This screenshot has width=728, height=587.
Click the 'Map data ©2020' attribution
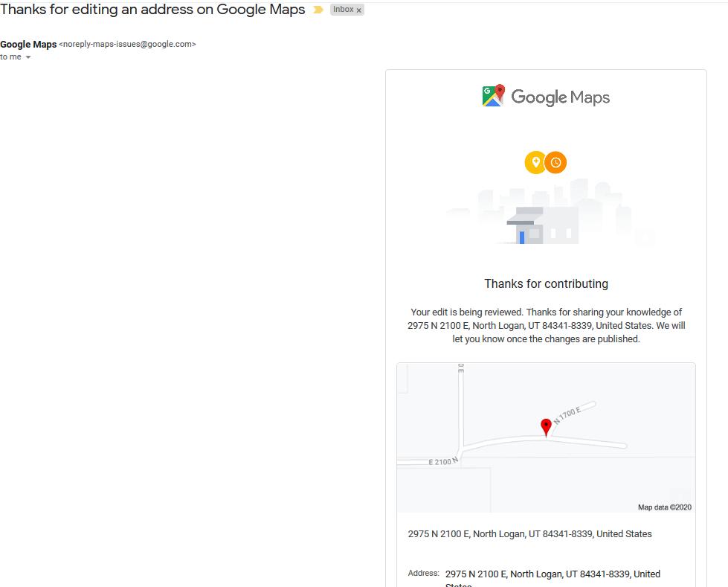tap(664, 507)
